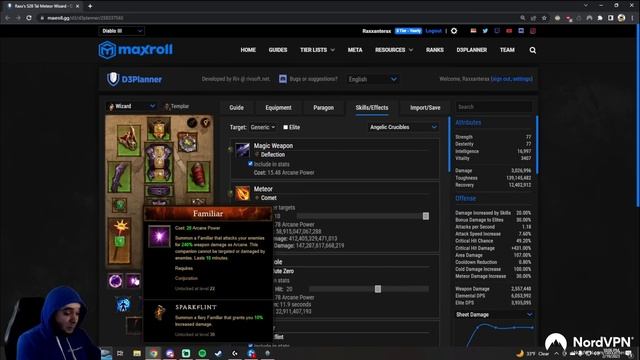This screenshot has width=640, height=360.
Task: Expand the Resources menu
Action: pos(394,50)
